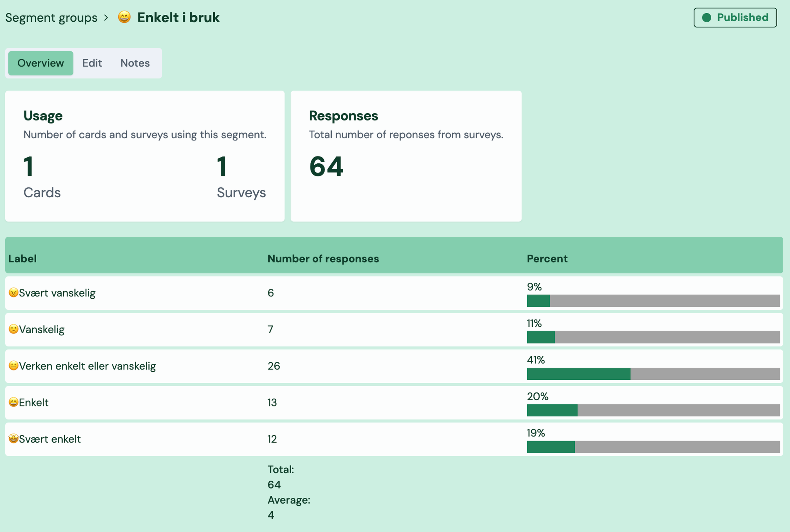Click response count 26 cell
Image resolution: width=790 pixels, height=532 pixels.
(x=274, y=366)
